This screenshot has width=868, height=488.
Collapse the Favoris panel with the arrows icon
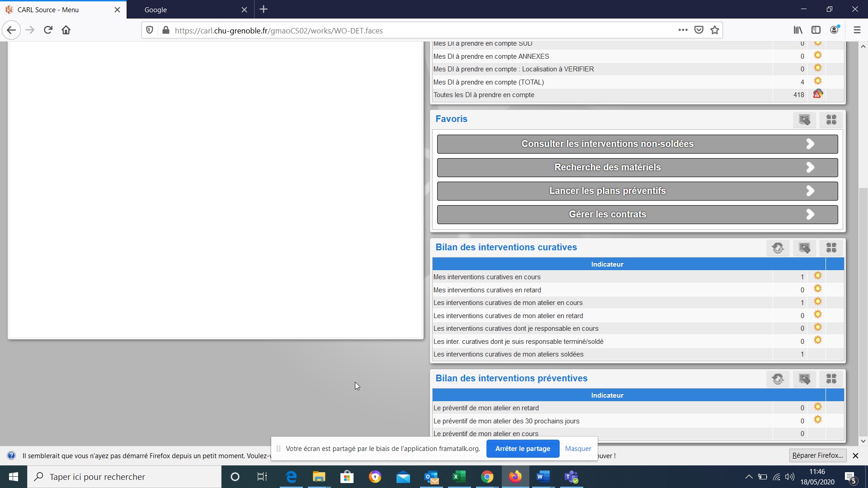click(831, 120)
